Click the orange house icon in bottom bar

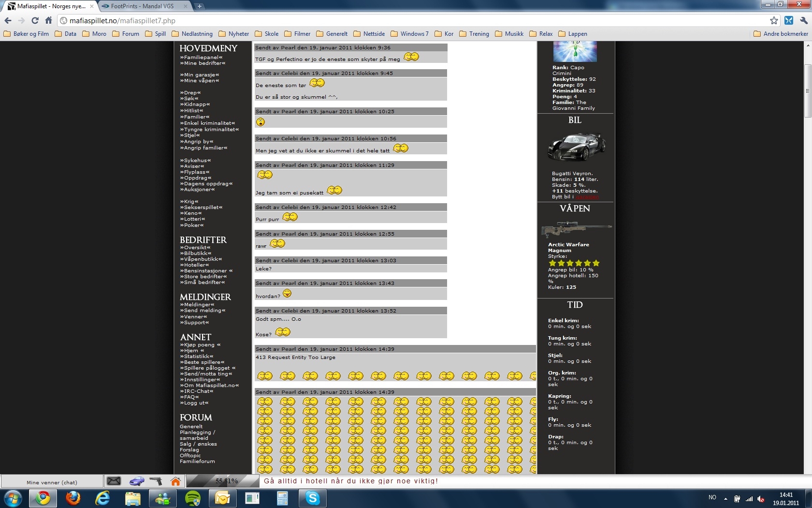coord(175,481)
